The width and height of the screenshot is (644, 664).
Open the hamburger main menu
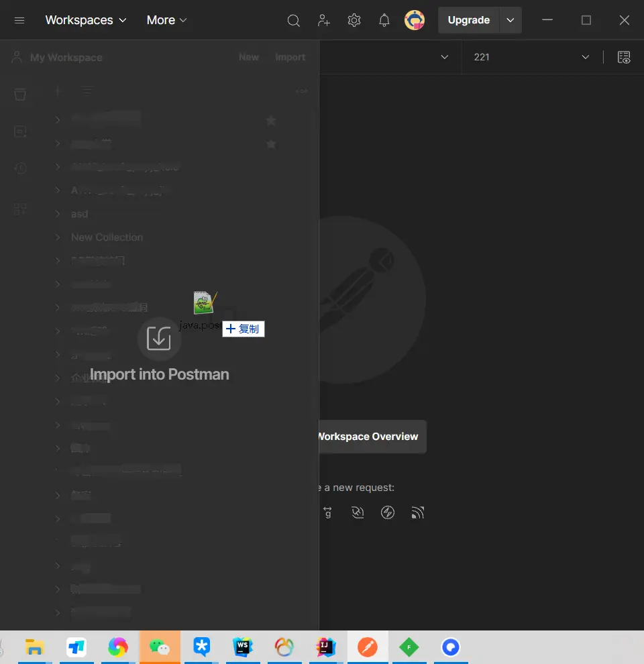(x=19, y=20)
